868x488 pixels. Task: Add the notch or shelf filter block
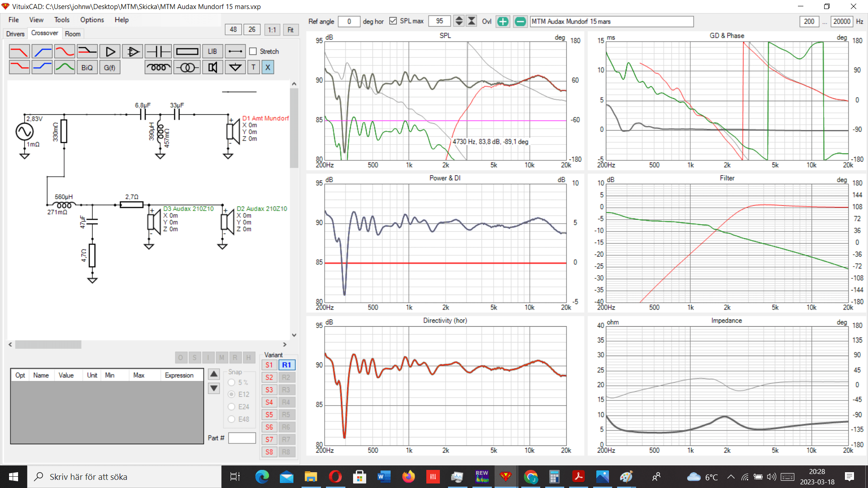(87, 52)
